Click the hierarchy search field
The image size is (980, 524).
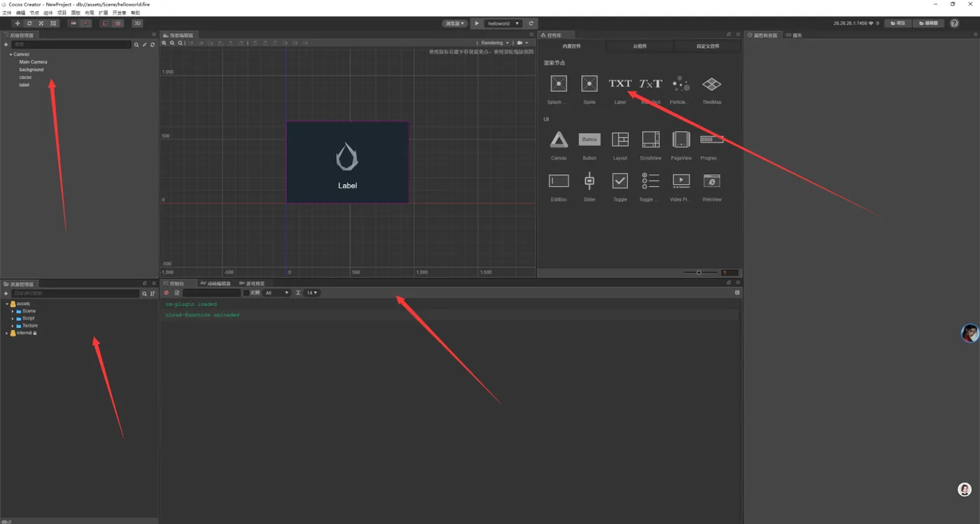pos(71,45)
